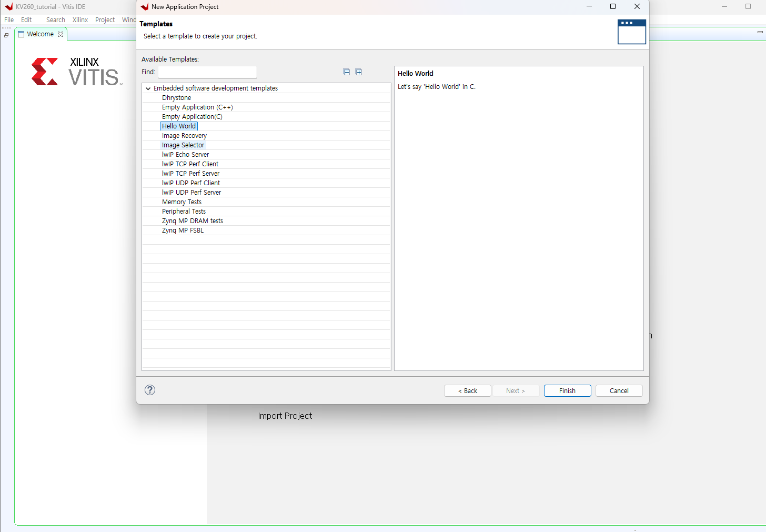Select the Image Selector template
Screen dimensions: 766x532
coord(183,145)
